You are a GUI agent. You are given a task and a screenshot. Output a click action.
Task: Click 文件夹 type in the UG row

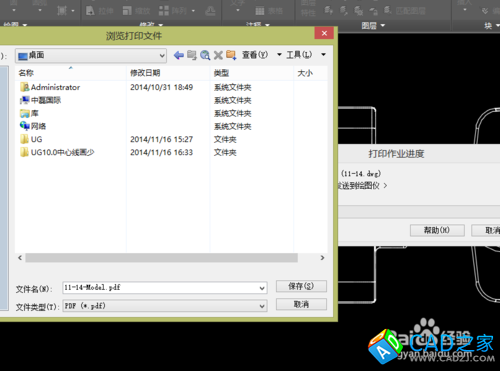(225, 140)
